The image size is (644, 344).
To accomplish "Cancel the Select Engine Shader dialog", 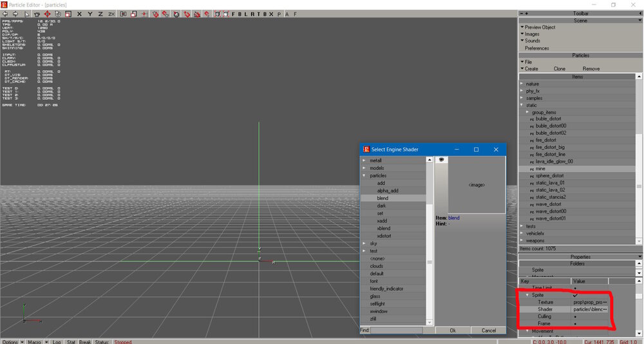I will point(488,330).
